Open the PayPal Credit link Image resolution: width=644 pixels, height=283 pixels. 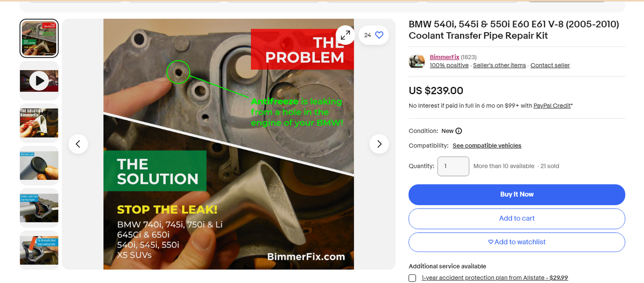pyautogui.click(x=552, y=106)
